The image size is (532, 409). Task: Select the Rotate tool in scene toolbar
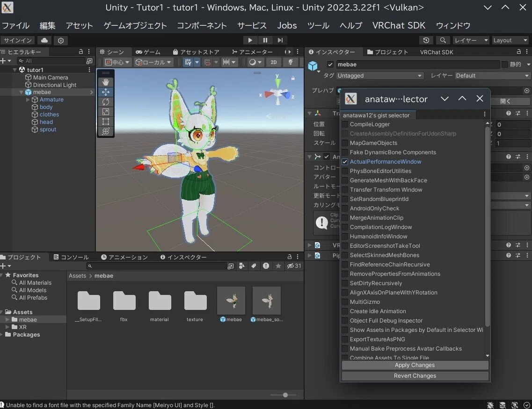[x=106, y=101]
